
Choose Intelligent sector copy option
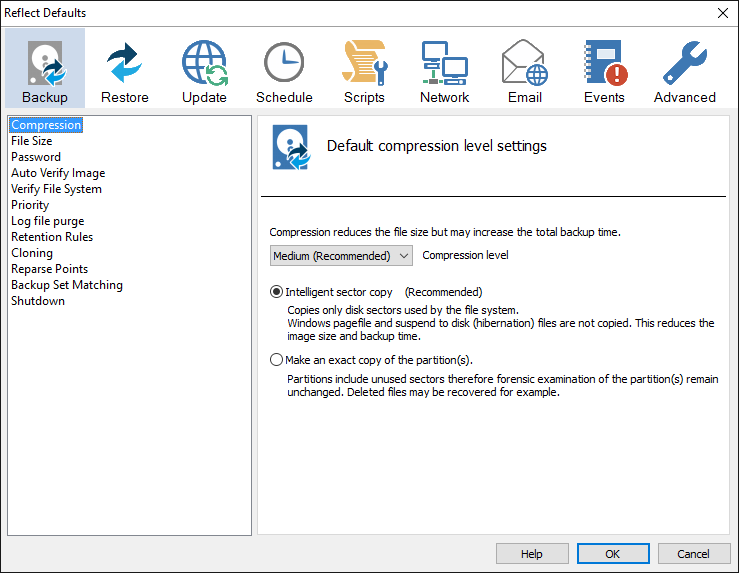pyautogui.click(x=277, y=293)
